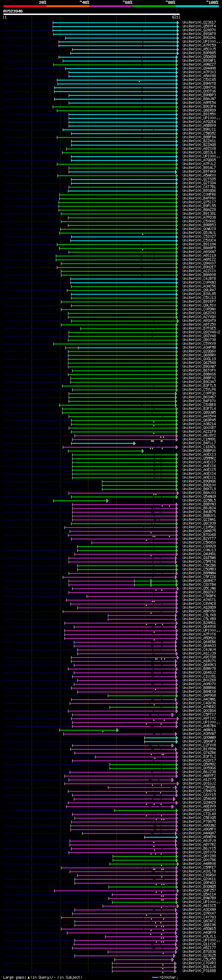
Task: Click the cyan alignment arrow of UniRef100_B4FLL7
Action: point(103,443)
